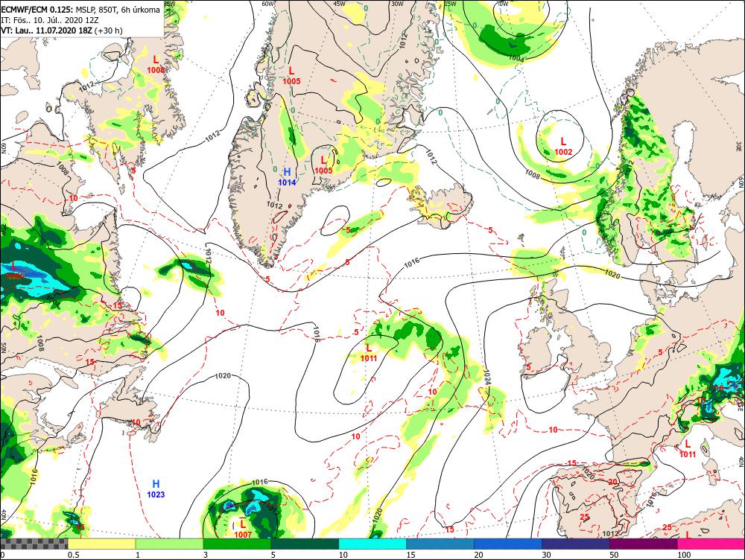
Task: Click the purple 50–100 mm legend swatch
Action: click(x=644, y=544)
